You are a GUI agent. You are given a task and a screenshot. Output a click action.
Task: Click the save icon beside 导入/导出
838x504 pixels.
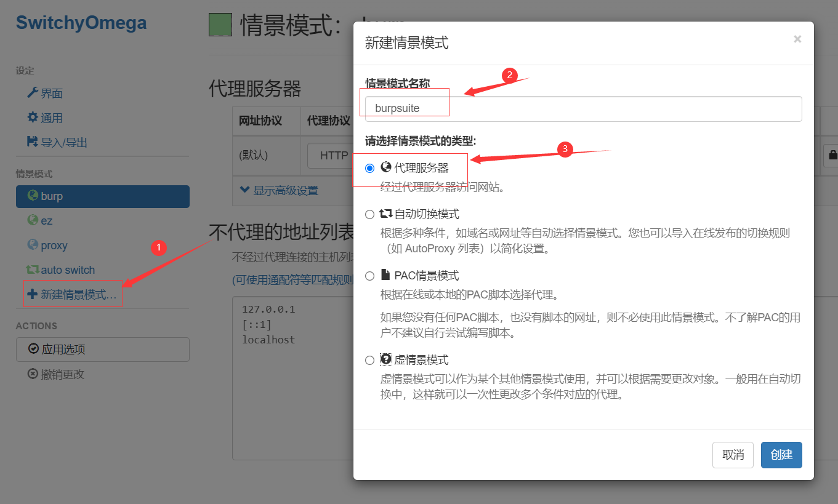point(33,142)
